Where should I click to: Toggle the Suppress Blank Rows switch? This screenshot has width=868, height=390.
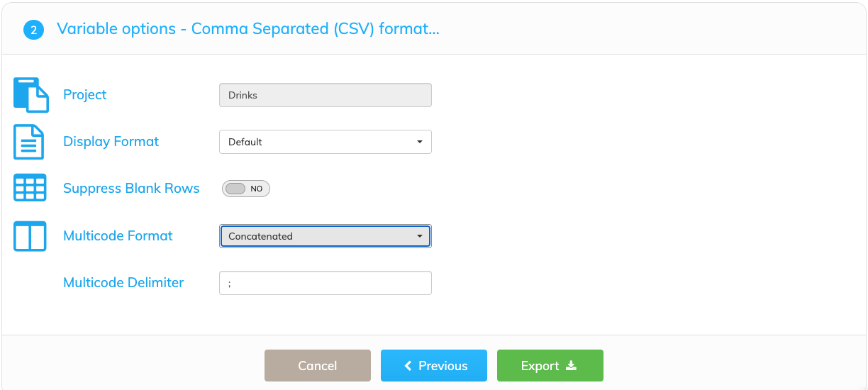pyautogui.click(x=246, y=189)
